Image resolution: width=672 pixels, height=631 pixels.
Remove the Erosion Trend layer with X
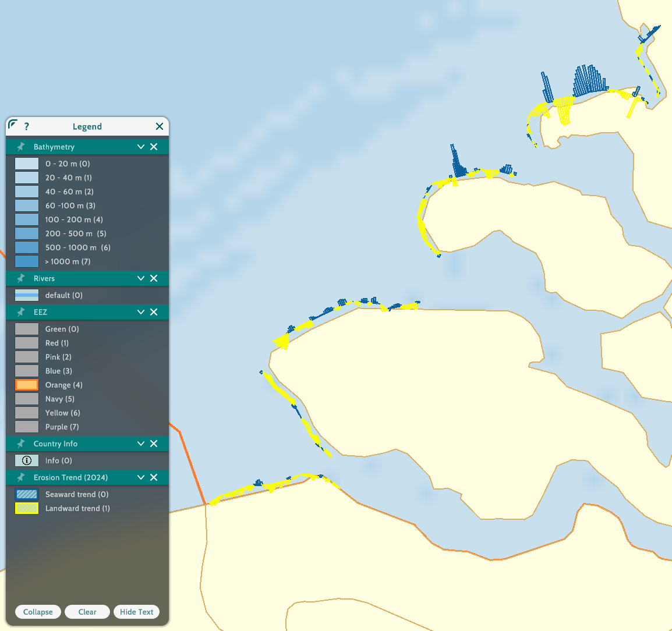tap(154, 477)
